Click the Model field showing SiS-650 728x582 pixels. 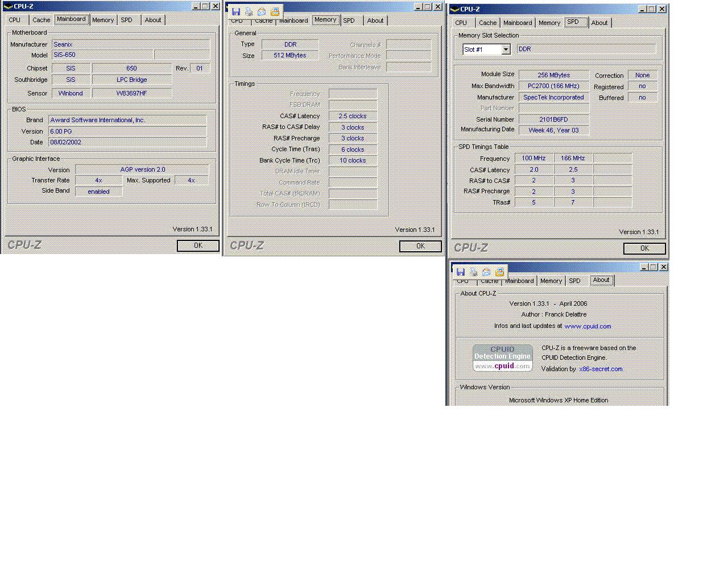click(102, 55)
